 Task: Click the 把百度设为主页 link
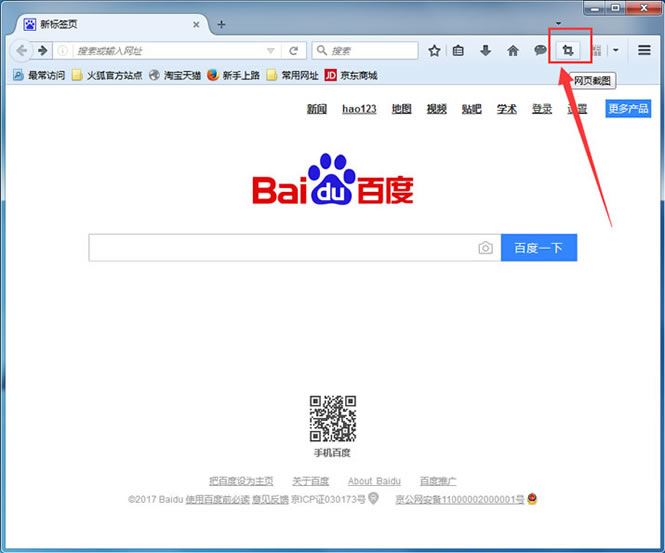coord(241,481)
